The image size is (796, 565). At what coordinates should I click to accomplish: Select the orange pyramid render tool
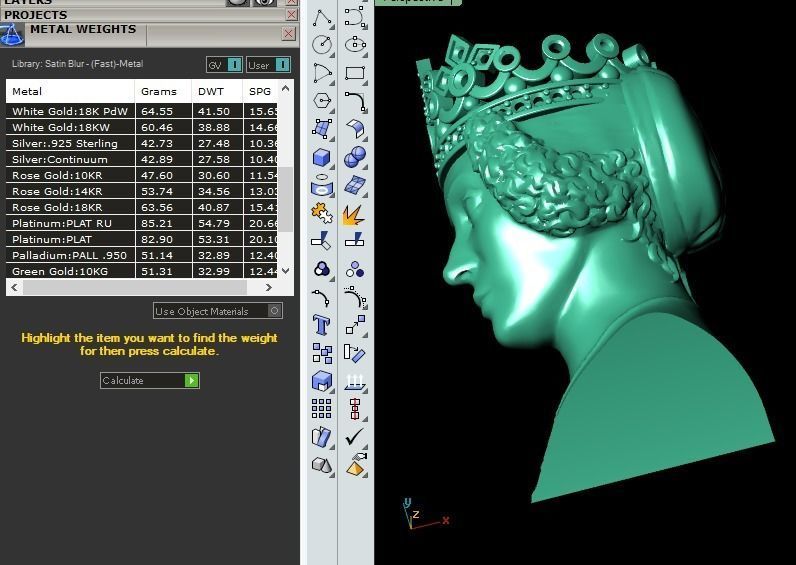pyautogui.click(x=355, y=465)
